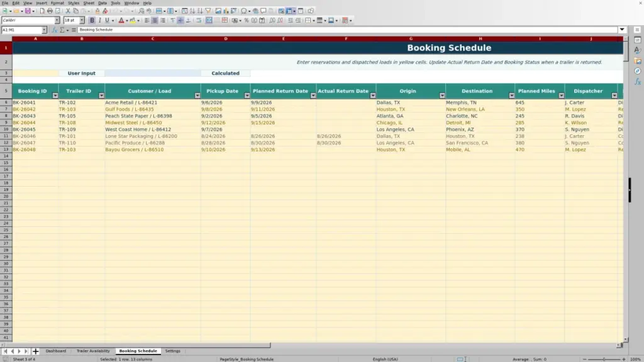Click the Sort Descending icon
Viewport: 644px width, 362px height.
(200, 11)
